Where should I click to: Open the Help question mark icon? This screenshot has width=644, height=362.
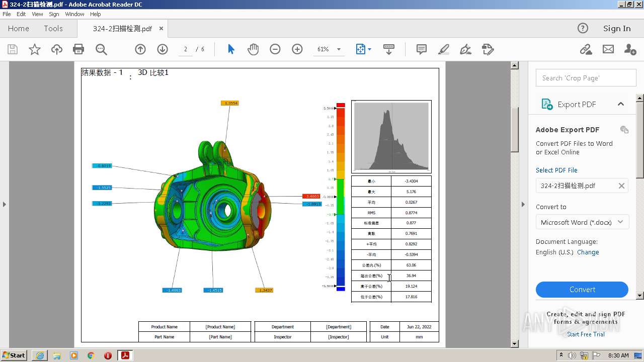[583, 29]
